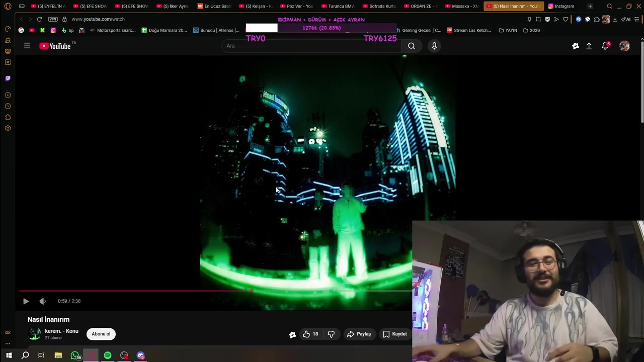
Task: Open Windows taskbar search
Action: (x=25, y=355)
